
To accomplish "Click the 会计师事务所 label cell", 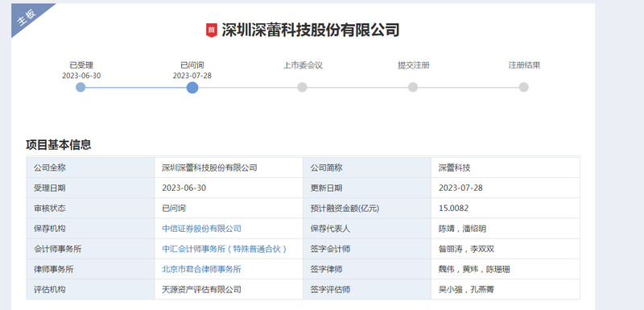I will (90, 249).
